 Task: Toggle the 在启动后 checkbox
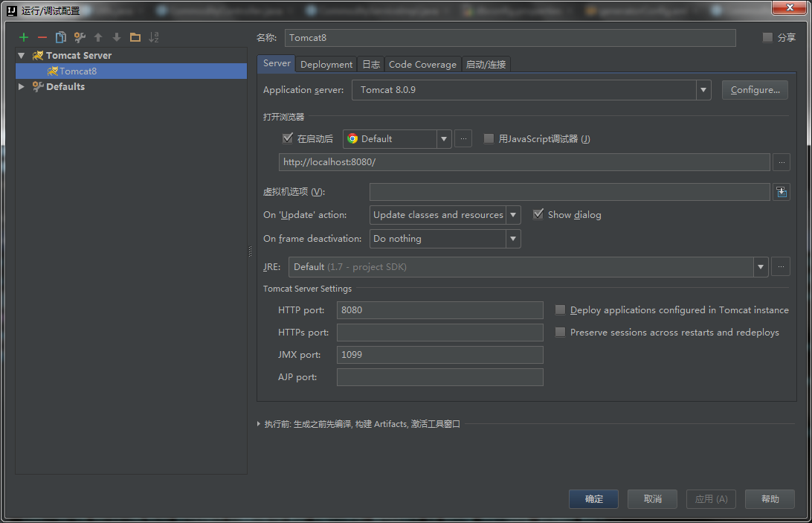288,138
